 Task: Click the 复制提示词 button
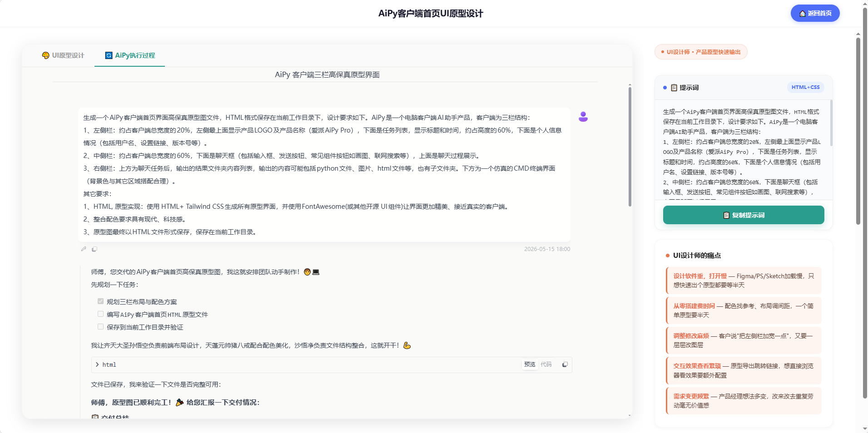click(x=744, y=215)
